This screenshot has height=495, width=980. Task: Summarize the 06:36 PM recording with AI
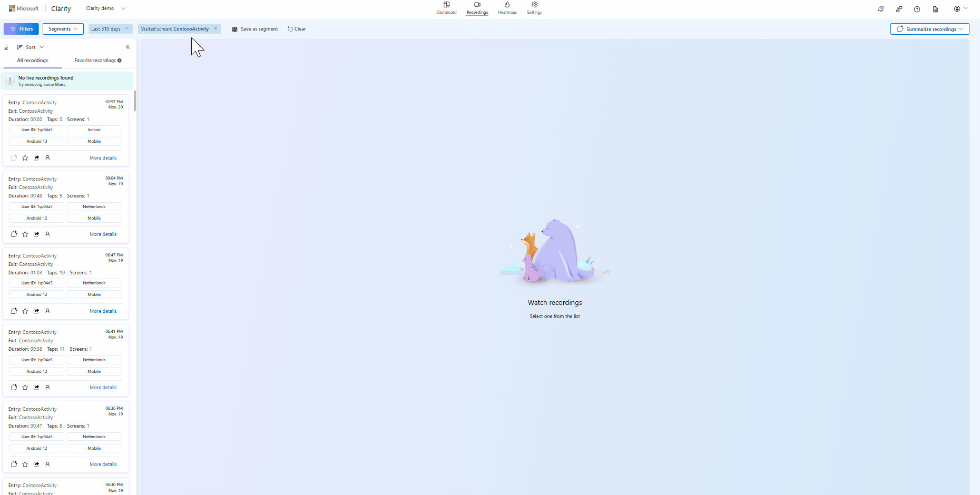click(x=14, y=464)
